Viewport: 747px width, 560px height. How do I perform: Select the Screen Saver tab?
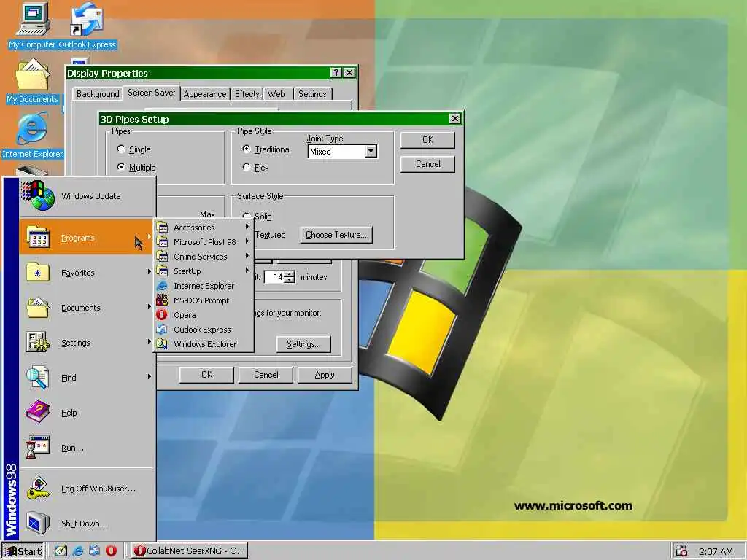pos(152,93)
